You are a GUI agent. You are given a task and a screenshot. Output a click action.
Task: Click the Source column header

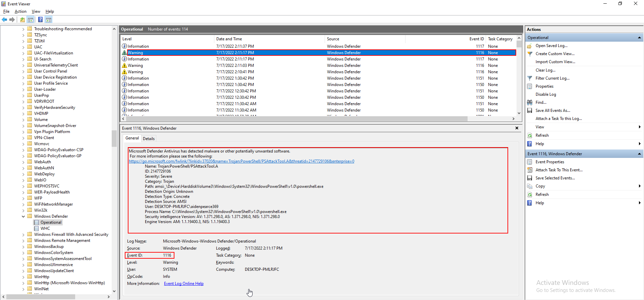(x=365, y=39)
